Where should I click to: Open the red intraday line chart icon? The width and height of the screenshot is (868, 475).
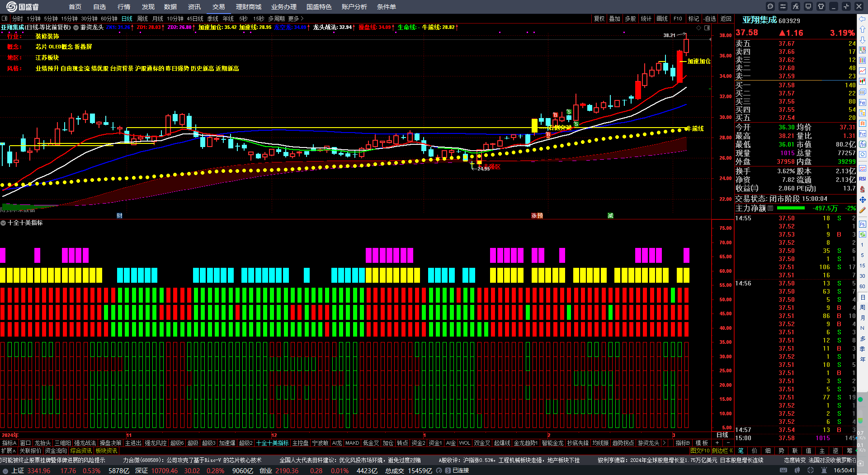click(863, 71)
